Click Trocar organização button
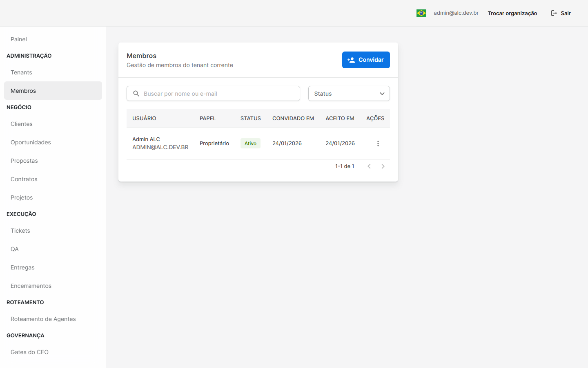The height and width of the screenshot is (368, 588). click(512, 13)
